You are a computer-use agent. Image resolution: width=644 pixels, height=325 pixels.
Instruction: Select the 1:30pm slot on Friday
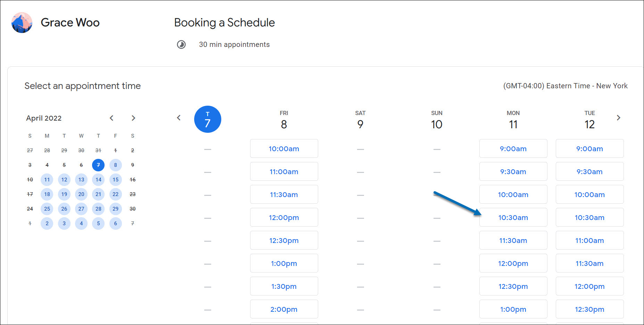pyautogui.click(x=284, y=286)
